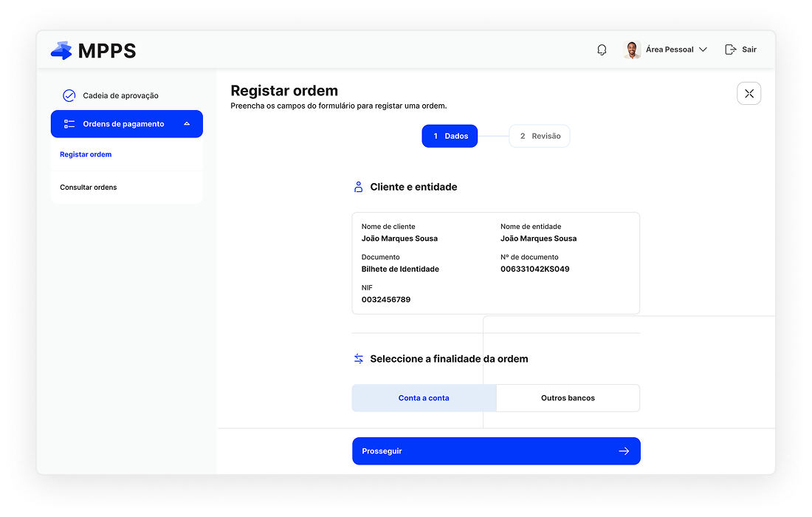Click the Sair logout icon
The width and height of the screenshot is (812, 517).
[x=730, y=49]
